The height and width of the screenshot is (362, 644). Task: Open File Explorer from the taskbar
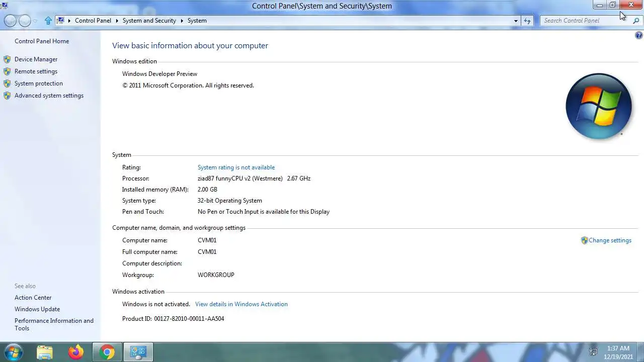click(45, 352)
